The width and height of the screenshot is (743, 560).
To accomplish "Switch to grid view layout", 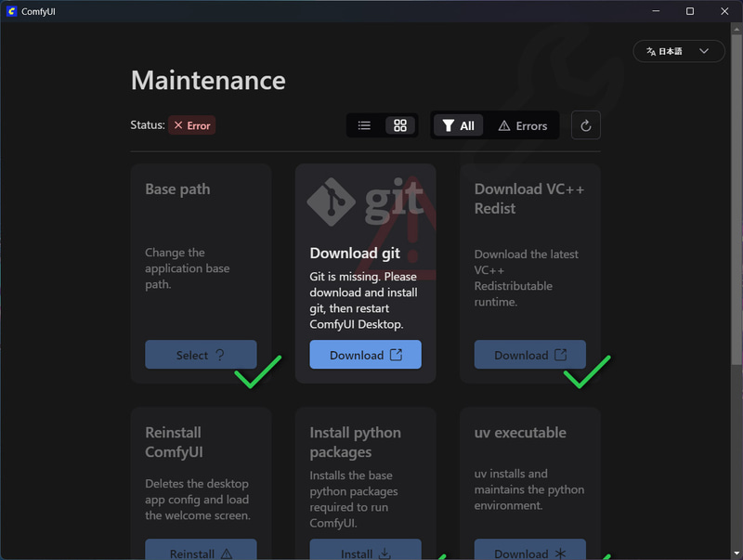I will [x=400, y=125].
